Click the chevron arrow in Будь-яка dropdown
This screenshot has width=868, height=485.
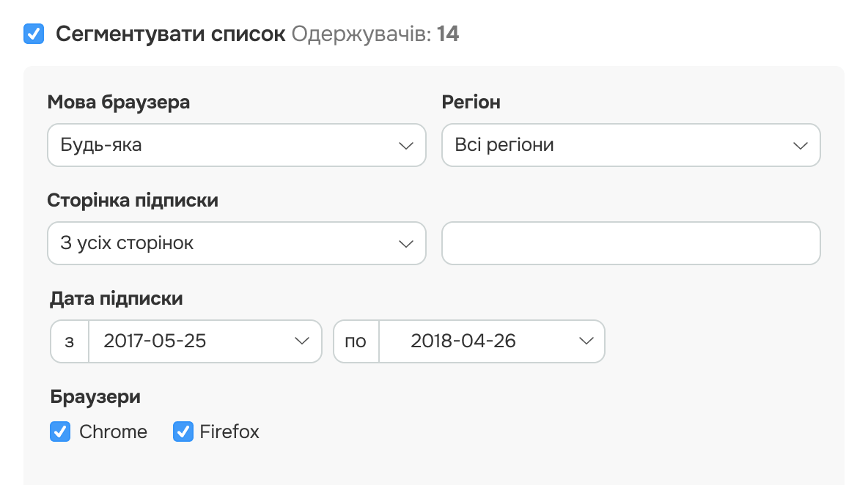click(406, 146)
